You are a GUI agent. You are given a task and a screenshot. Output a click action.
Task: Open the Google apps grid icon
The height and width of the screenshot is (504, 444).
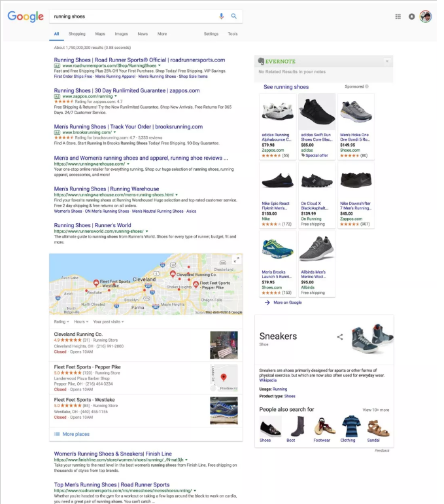[398, 16]
